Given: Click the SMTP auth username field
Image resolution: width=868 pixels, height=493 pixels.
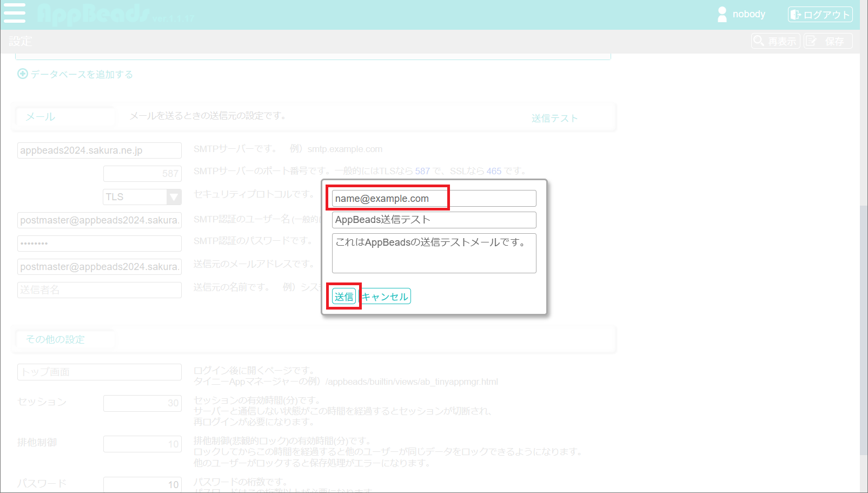Looking at the screenshot, I should coord(100,220).
